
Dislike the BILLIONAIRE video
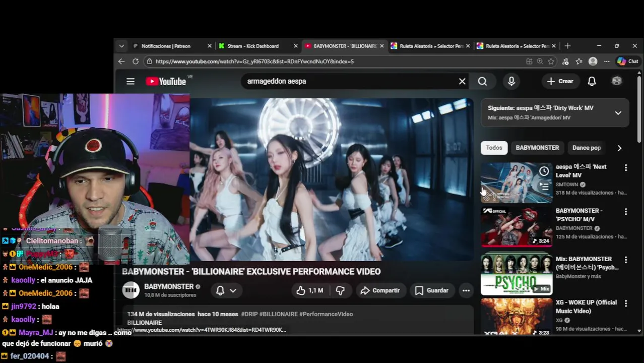tap(340, 290)
